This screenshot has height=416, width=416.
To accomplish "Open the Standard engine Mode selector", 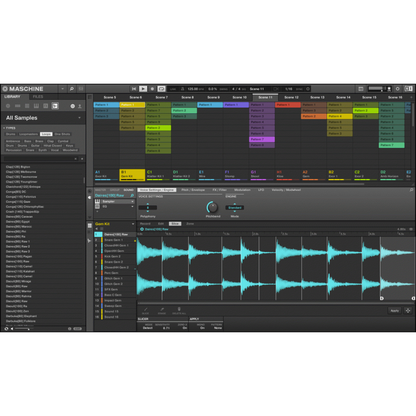I will point(235,208).
